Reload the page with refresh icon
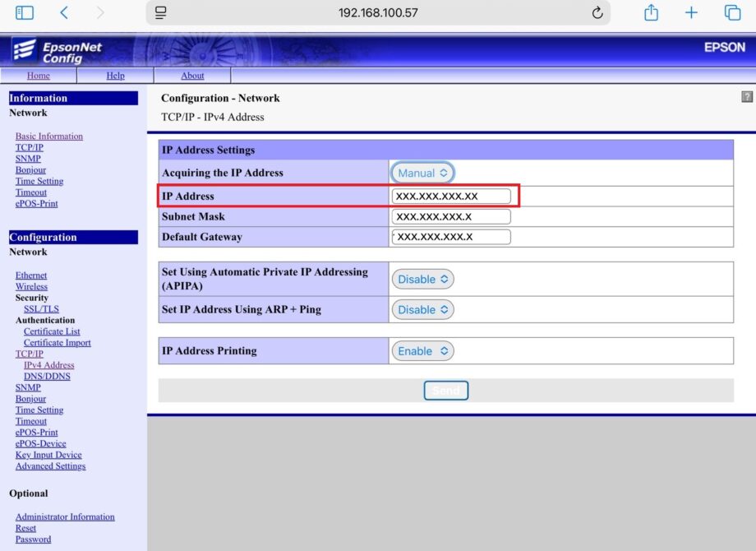This screenshot has width=756, height=551. point(597,12)
